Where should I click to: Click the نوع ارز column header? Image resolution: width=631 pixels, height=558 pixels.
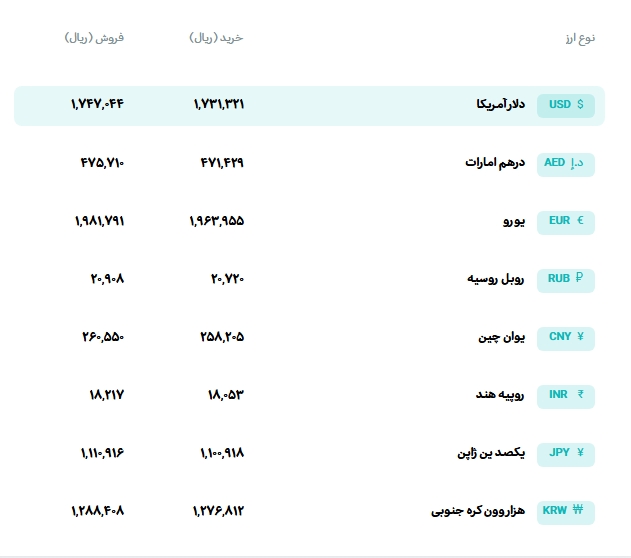[x=580, y=38]
